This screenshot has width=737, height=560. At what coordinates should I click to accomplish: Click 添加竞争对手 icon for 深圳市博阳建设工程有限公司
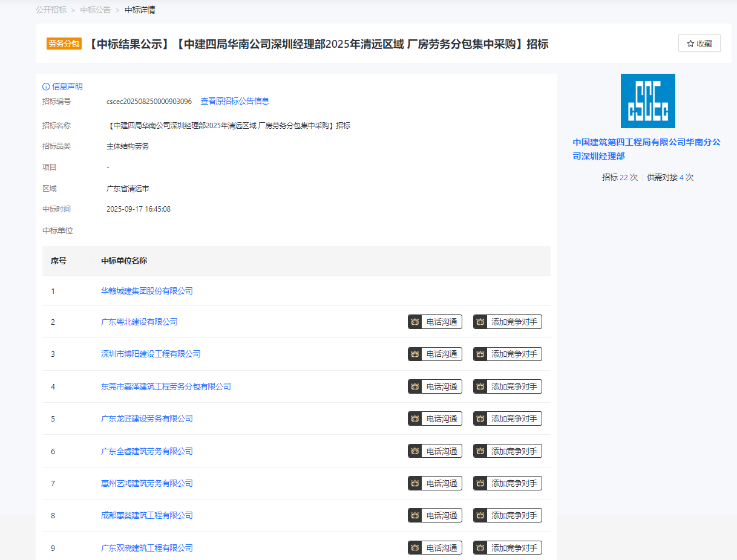point(480,354)
